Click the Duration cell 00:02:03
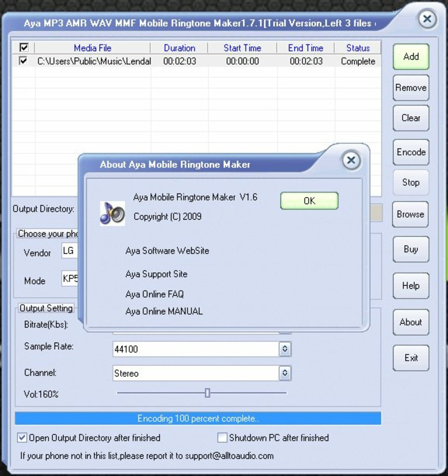448x476 pixels. coord(180,61)
